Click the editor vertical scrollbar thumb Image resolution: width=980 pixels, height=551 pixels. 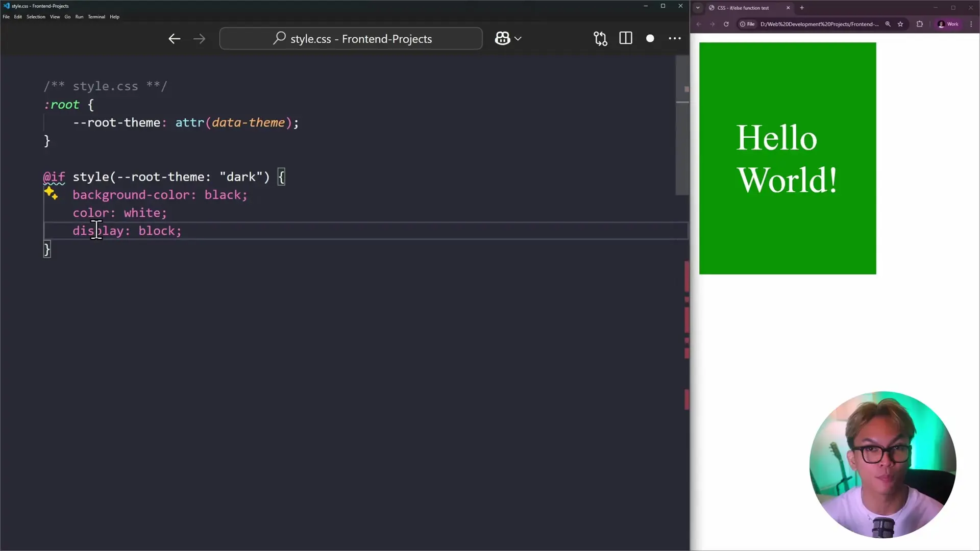coord(682,125)
